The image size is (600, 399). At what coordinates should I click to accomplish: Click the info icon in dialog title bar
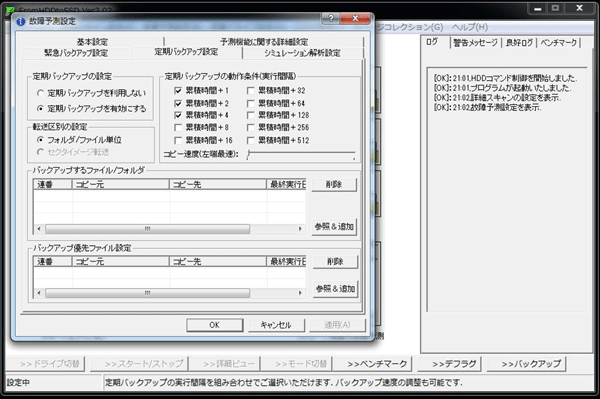[x=21, y=21]
